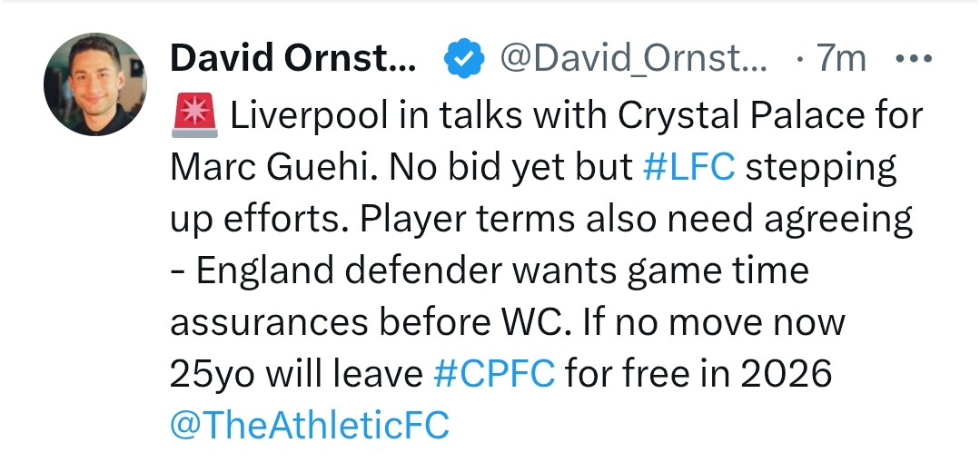Click the '25yo will leave' text

[x=296, y=374]
